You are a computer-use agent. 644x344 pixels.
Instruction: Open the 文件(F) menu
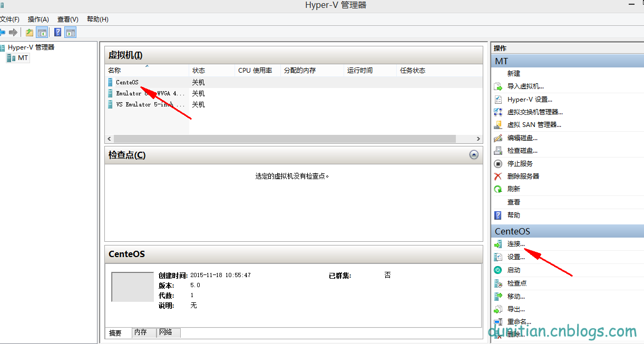[9, 19]
